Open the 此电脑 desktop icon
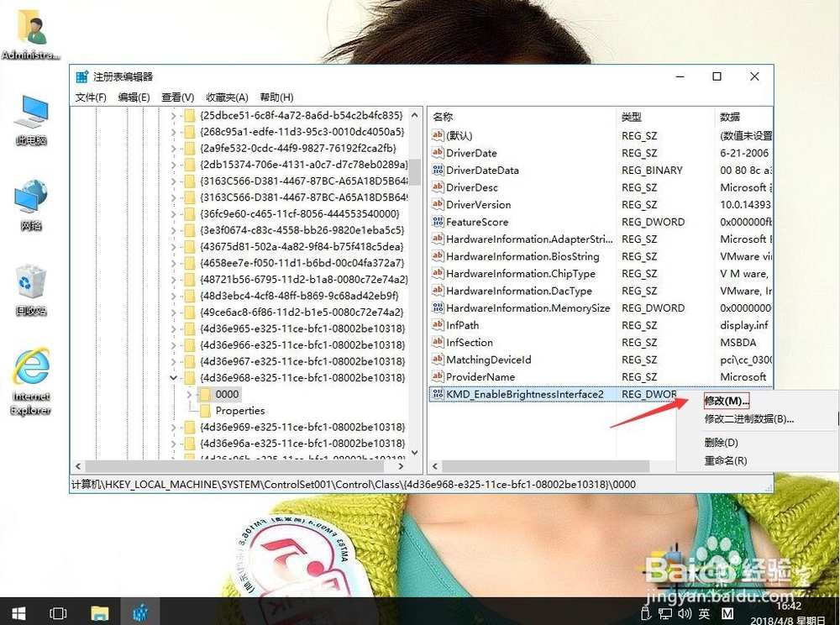Viewport: 840px width, 625px height. pos(31,120)
